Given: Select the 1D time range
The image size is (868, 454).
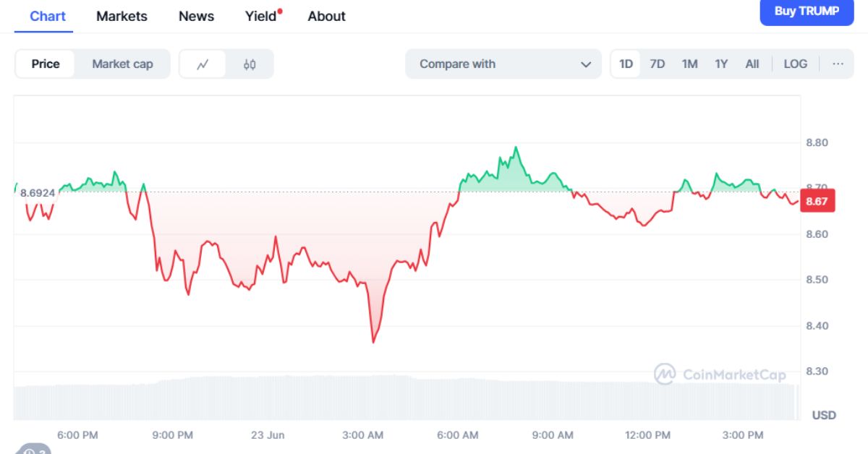Looking at the screenshot, I should (626, 64).
